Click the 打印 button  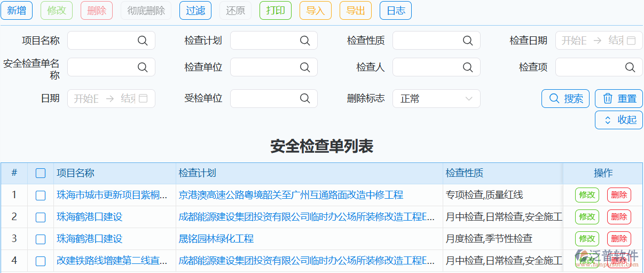276,11
